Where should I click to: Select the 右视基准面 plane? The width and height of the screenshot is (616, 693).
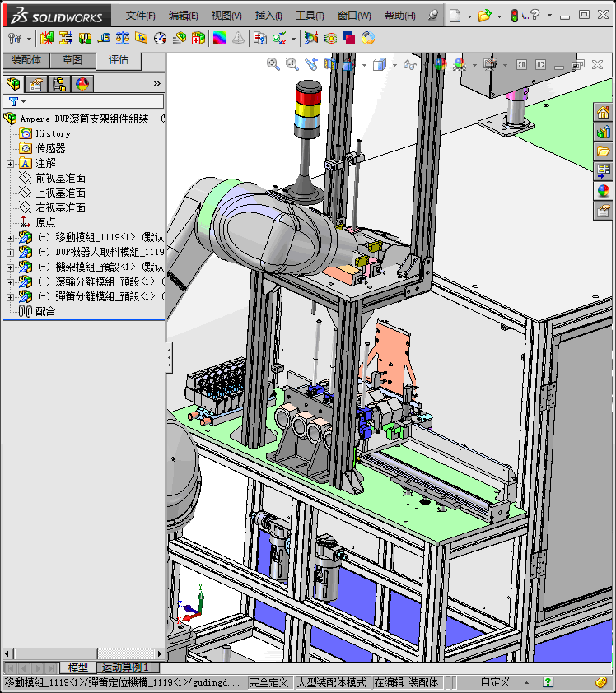coord(61,208)
